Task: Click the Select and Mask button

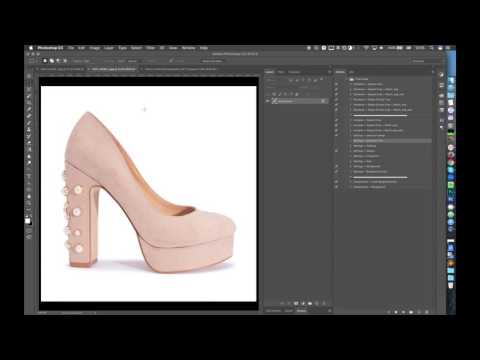Action: (x=212, y=61)
